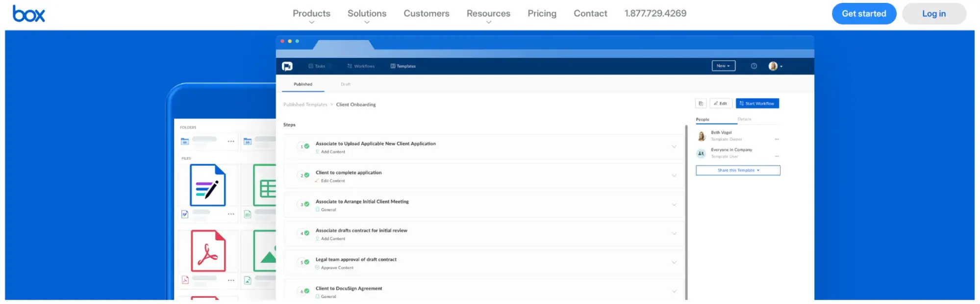
Task: Click step 6 green checkmark status
Action: tap(307, 291)
